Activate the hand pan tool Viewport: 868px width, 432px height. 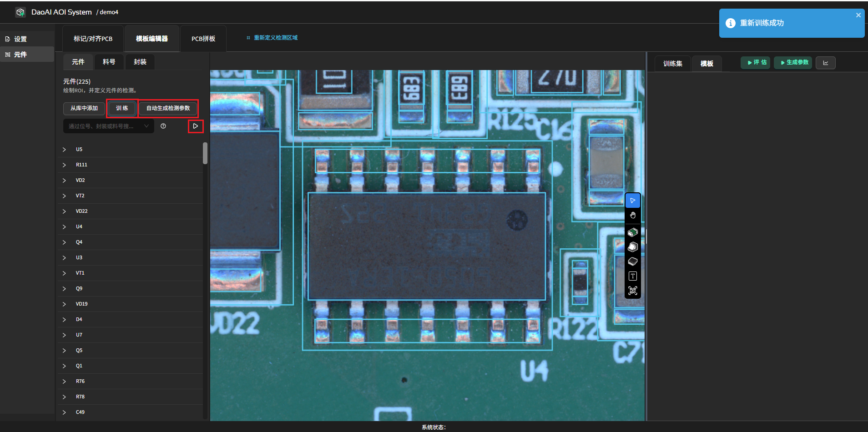632,215
